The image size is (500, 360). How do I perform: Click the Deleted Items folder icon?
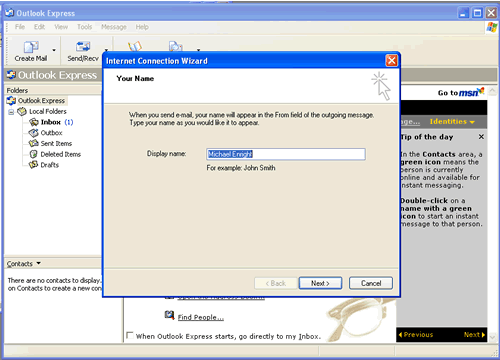click(x=34, y=154)
